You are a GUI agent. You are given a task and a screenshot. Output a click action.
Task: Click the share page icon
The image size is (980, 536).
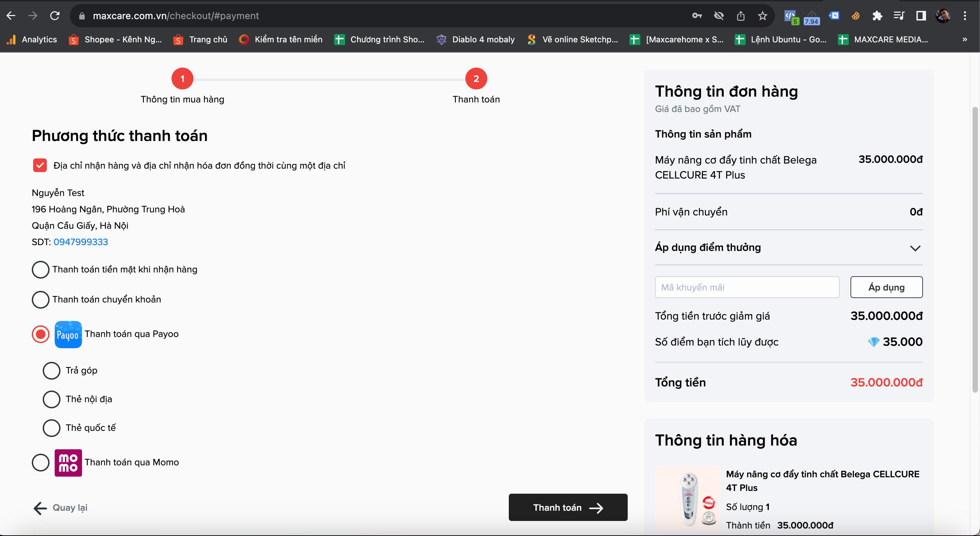pyautogui.click(x=740, y=16)
